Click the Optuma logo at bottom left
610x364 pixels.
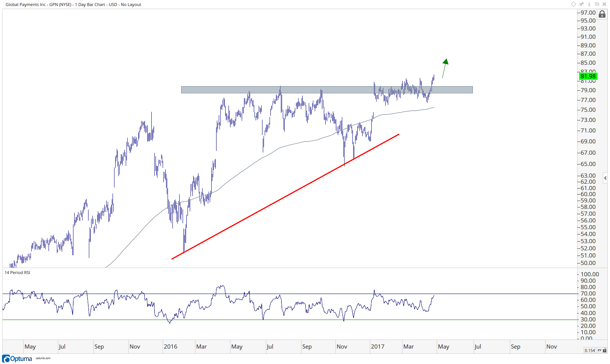(17, 358)
